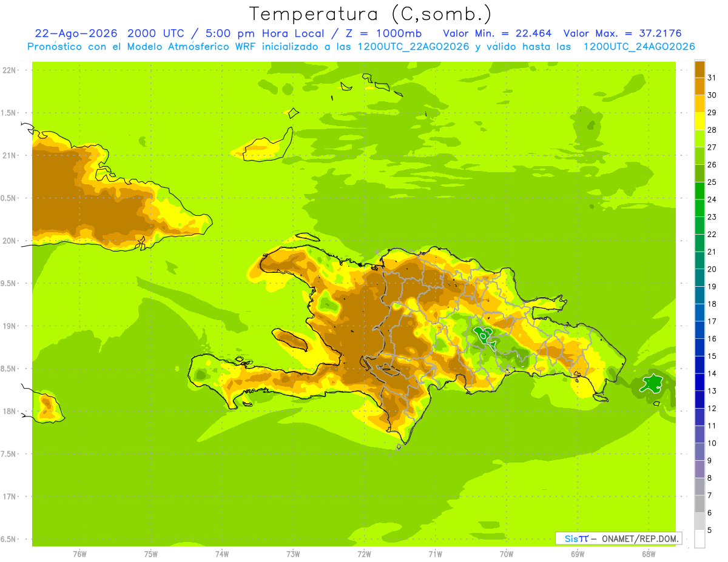The width and height of the screenshot is (728, 562).
Task: Click the "18N" latitude axis label
Action: (x=10, y=411)
